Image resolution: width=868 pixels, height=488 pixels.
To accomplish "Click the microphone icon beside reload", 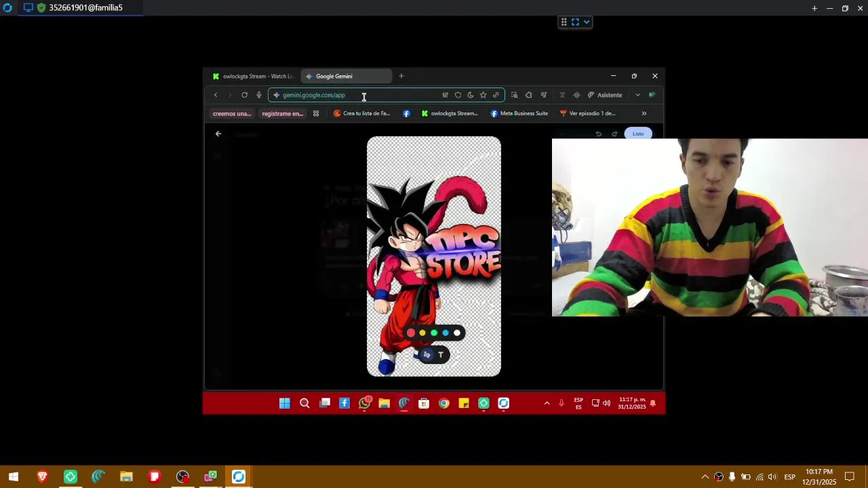I will [259, 95].
